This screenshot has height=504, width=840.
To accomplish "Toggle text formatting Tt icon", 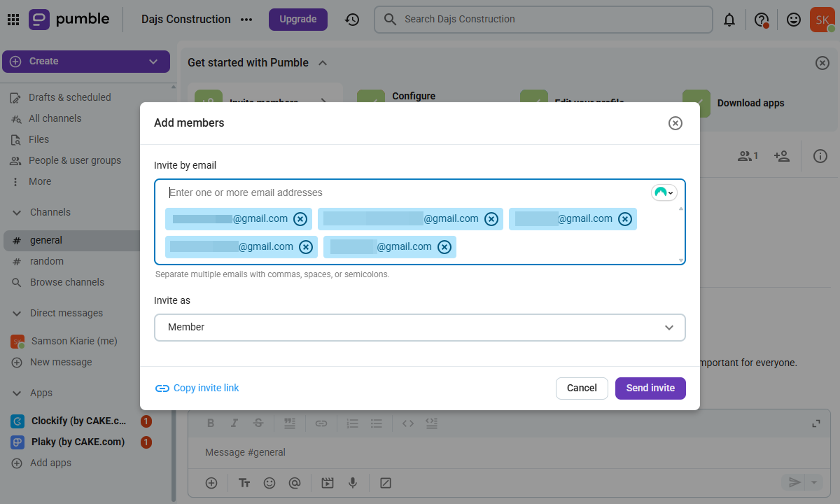I will tap(244, 483).
